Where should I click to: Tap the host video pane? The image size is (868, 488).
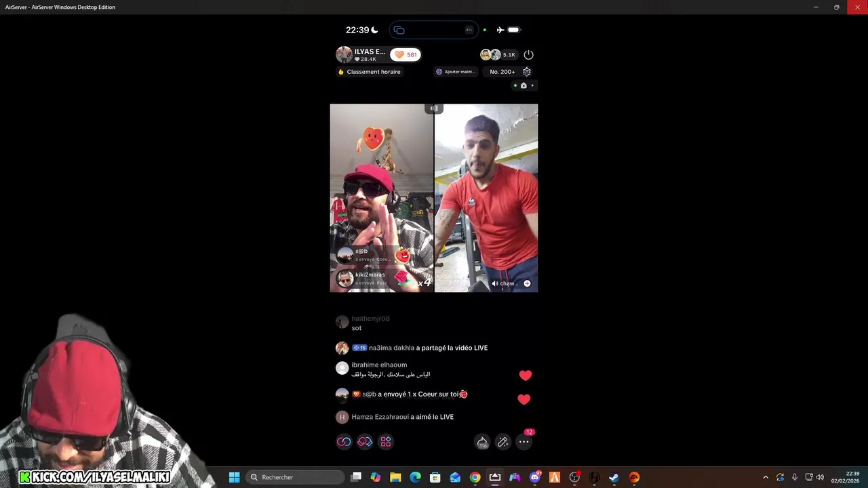381,198
